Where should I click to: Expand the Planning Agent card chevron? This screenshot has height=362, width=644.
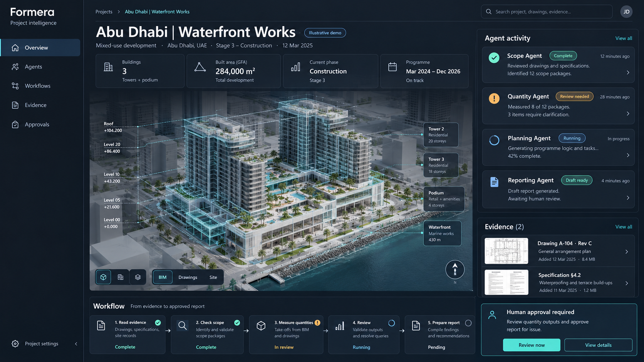click(x=628, y=155)
